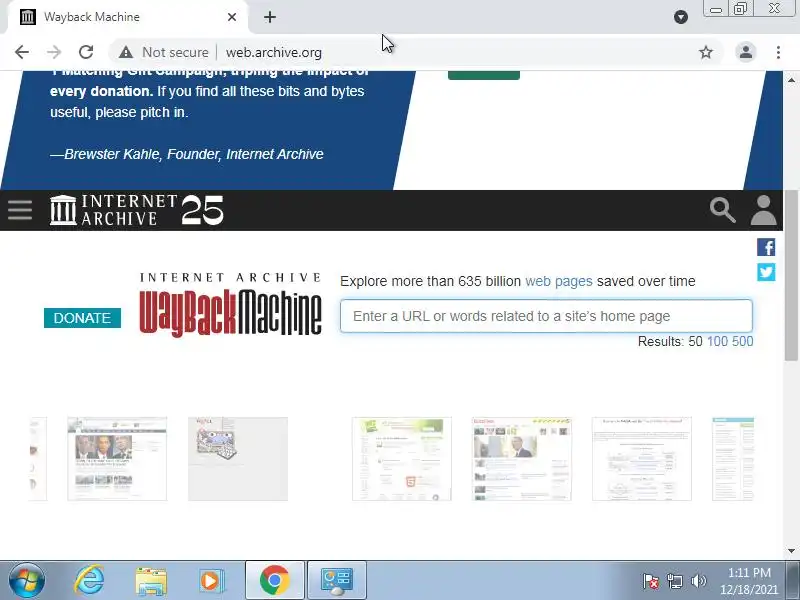The height and width of the screenshot is (600, 800).
Task: Follow the web pages link
Action: pyautogui.click(x=559, y=281)
